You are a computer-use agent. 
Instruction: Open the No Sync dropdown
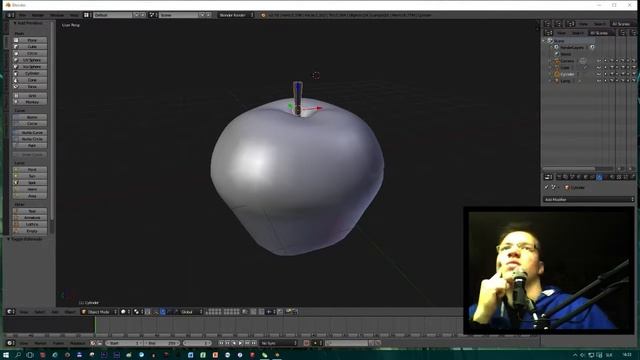click(278, 343)
